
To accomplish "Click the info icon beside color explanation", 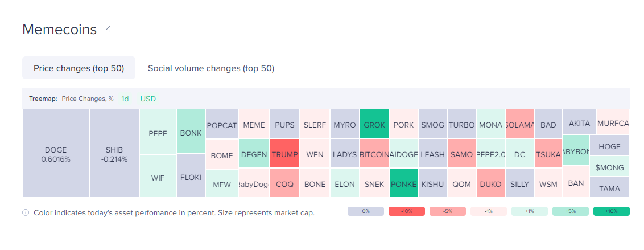I will pyautogui.click(x=26, y=212).
